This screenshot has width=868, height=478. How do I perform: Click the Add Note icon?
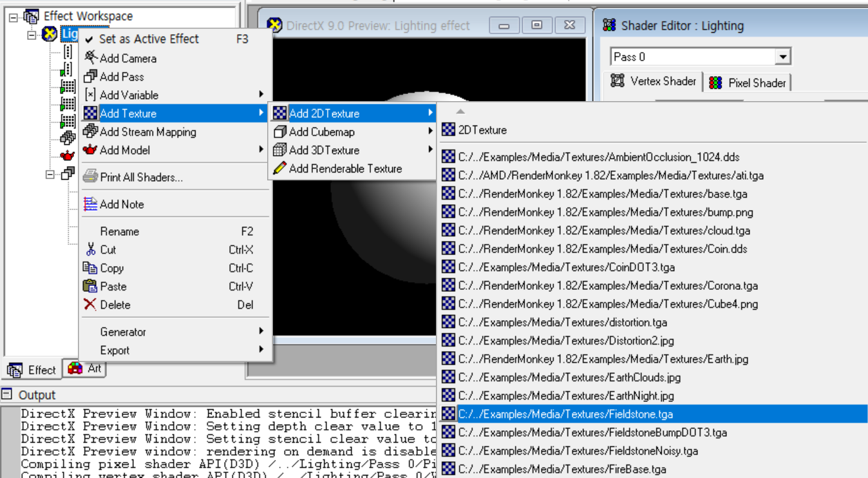(x=91, y=204)
